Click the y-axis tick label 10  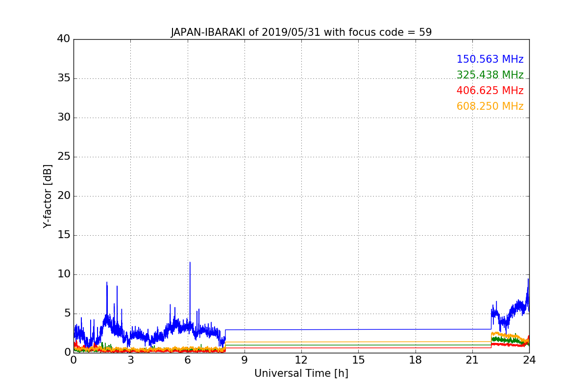(64, 274)
